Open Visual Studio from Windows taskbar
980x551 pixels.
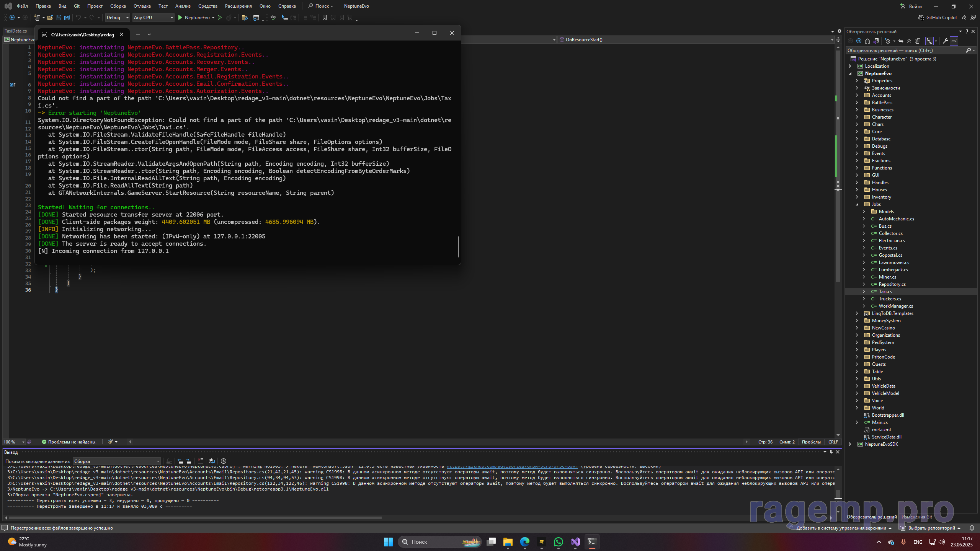tap(575, 542)
